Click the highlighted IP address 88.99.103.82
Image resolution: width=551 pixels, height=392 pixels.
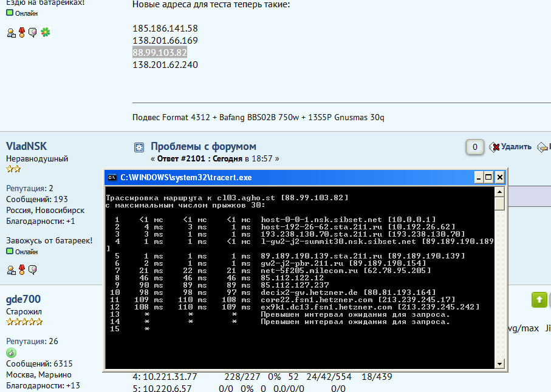pos(160,53)
